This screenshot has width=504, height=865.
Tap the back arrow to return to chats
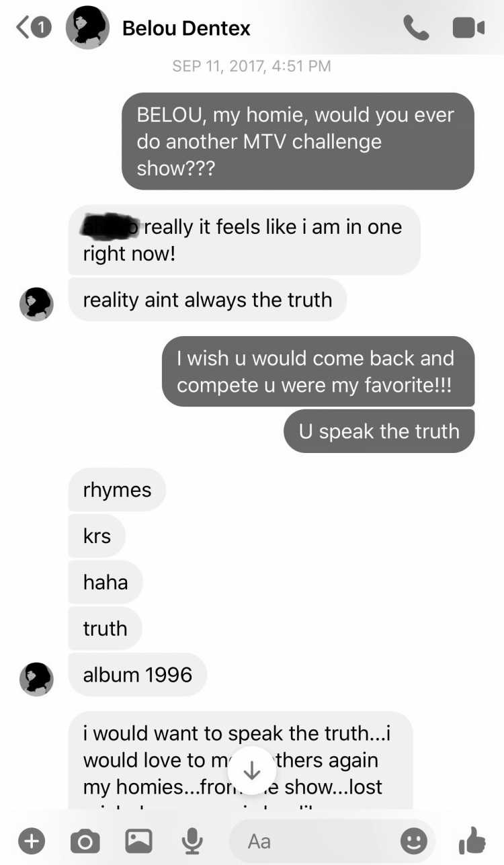(24, 28)
